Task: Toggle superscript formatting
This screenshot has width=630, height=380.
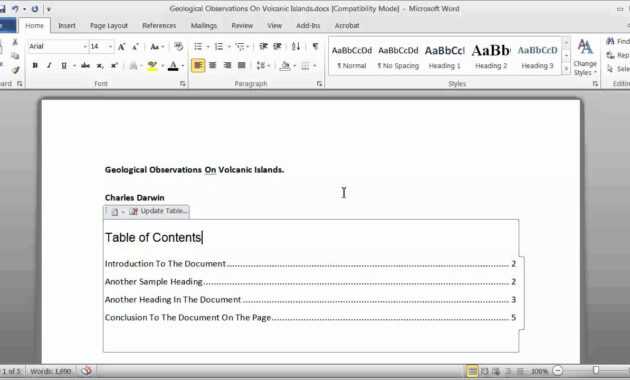Action: [115, 65]
